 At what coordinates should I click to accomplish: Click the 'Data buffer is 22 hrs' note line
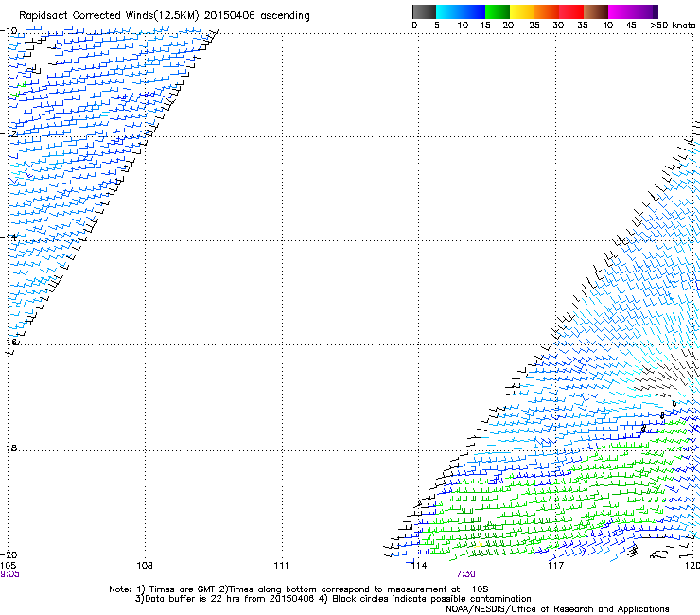coord(333,599)
